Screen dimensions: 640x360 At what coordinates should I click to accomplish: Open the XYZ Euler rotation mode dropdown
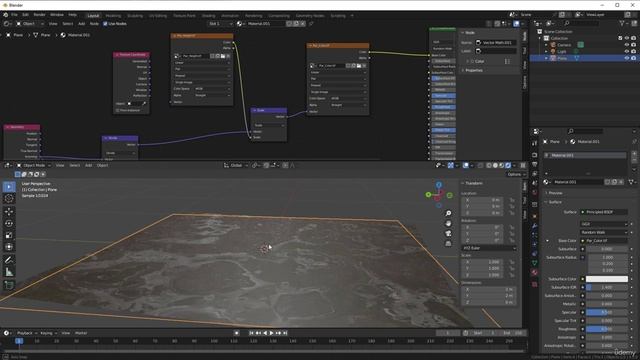(x=489, y=248)
